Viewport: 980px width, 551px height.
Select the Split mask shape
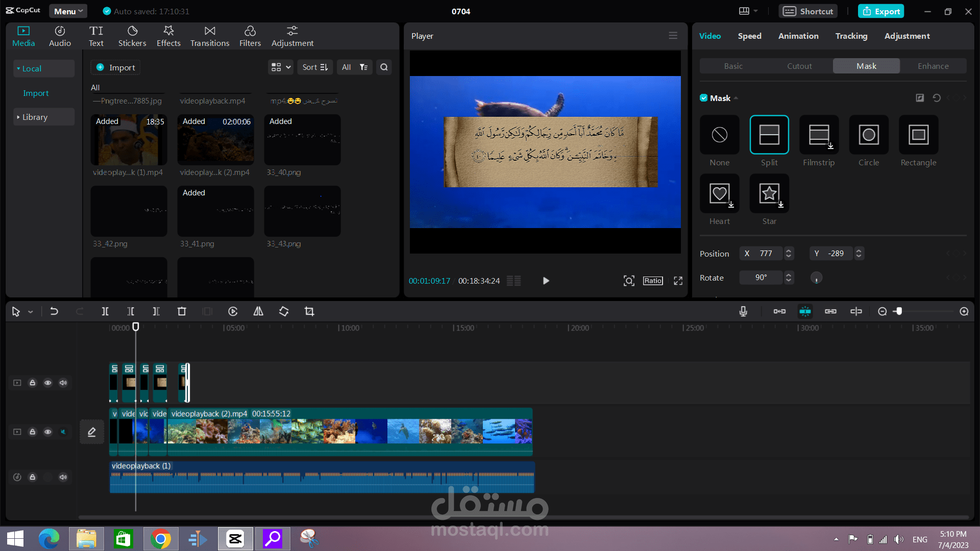coord(769,135)
